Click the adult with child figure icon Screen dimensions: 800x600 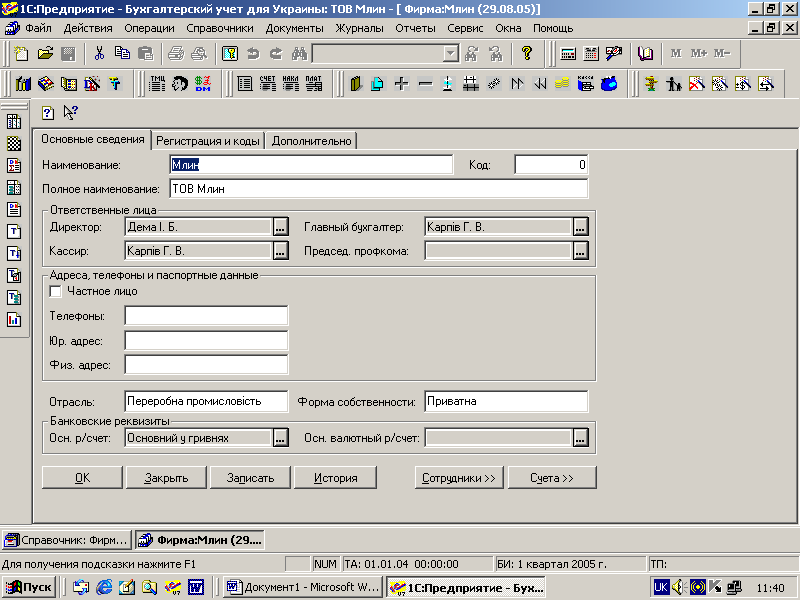(x=674, y=83)
